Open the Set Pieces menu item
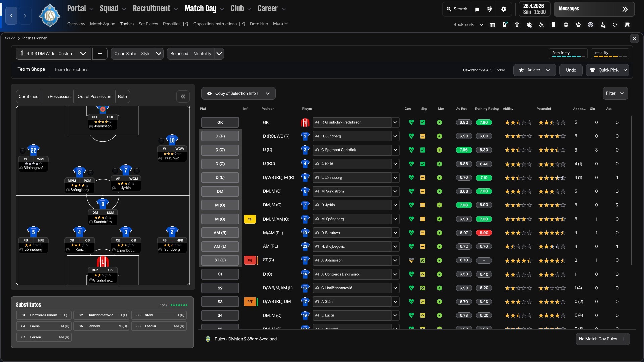Viewport: 644px width, 362px height. click(148, 24)
